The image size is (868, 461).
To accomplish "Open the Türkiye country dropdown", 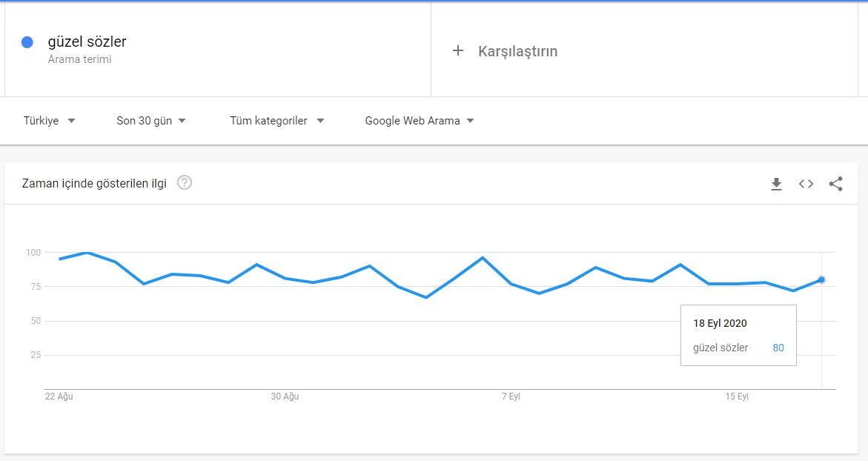I will (49, 121).
